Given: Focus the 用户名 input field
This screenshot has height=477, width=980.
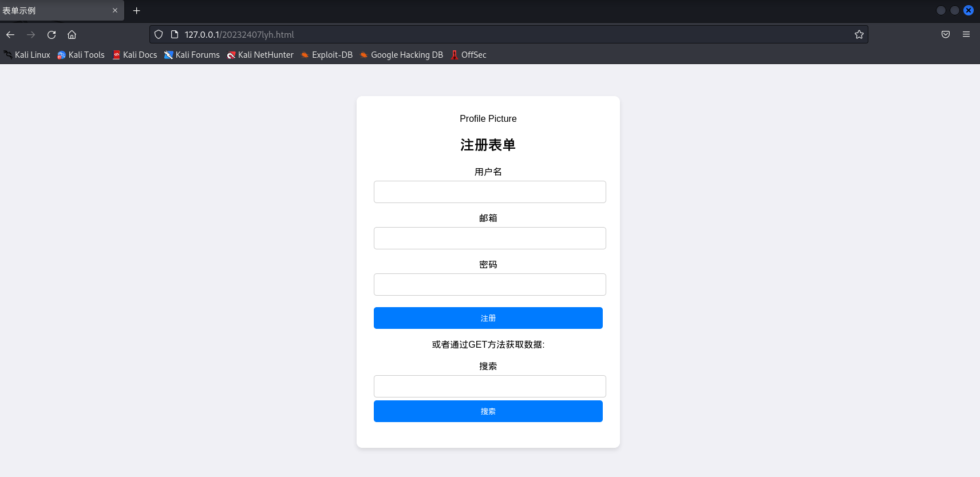Looking at the screenshot, I should 490,192.
